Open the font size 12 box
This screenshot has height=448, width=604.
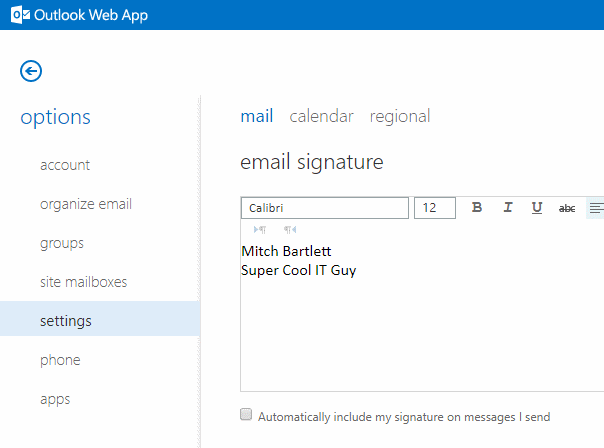(x=434, y=208)
